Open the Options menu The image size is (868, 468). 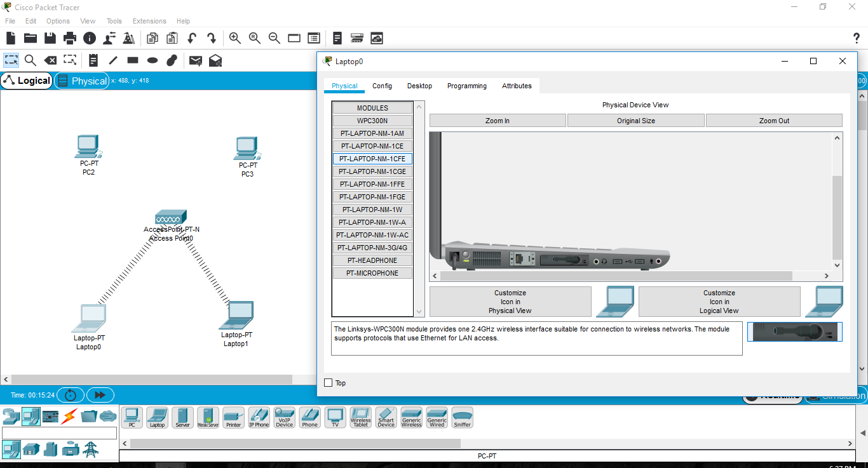tap(58, 21)
